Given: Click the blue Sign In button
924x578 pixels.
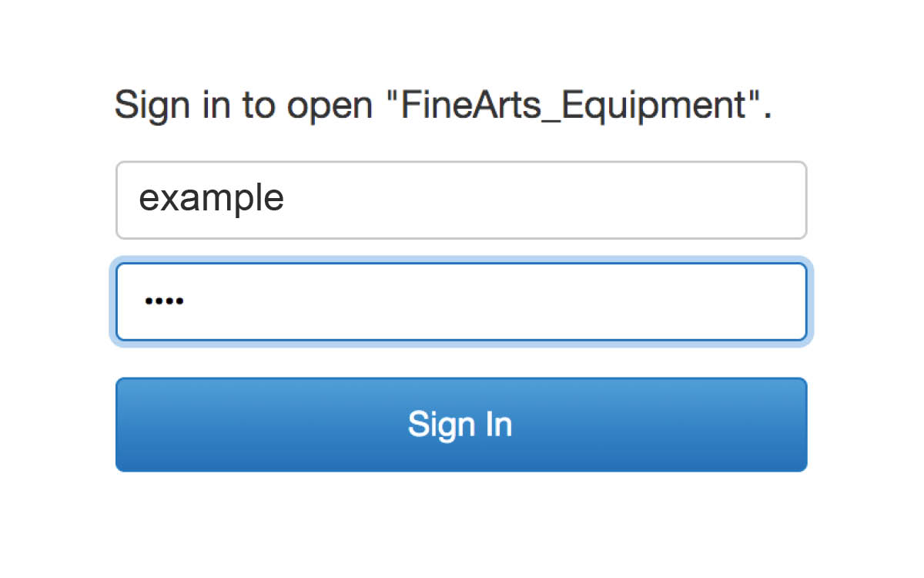Looking at the screenshot, I should (x=461, y=425).
